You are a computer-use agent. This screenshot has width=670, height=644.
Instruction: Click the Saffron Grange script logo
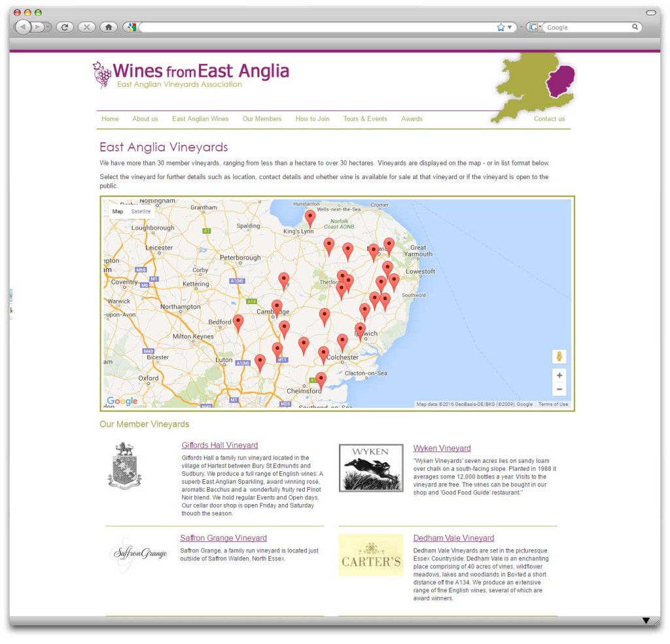140,554
